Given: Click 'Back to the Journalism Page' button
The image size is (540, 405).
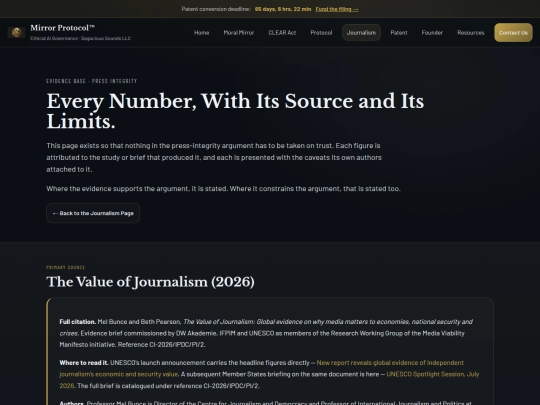Looking at the screenshot, I should 93,213.
